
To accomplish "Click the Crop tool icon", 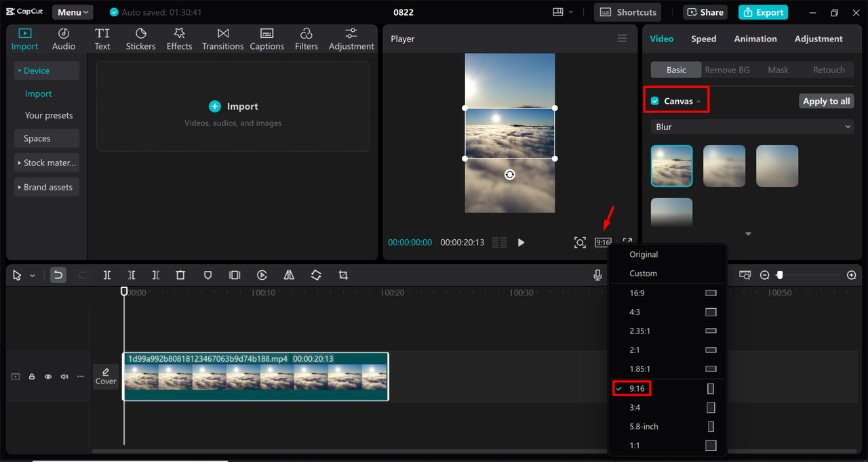I will 343,275.
